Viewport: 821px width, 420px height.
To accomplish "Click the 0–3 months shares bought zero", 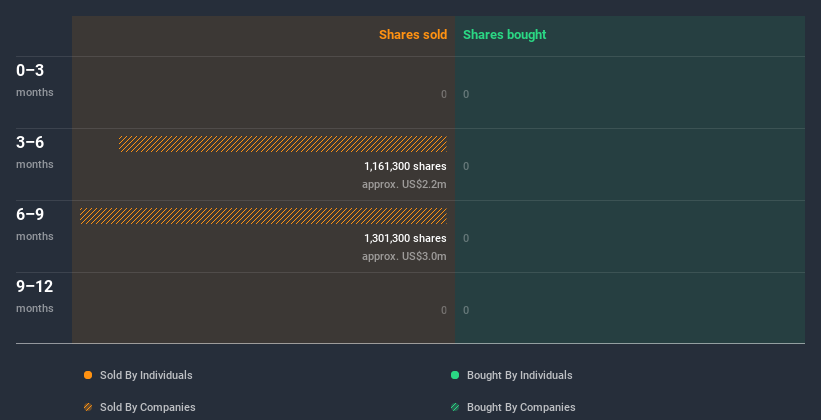I will (x=466, y=94).
